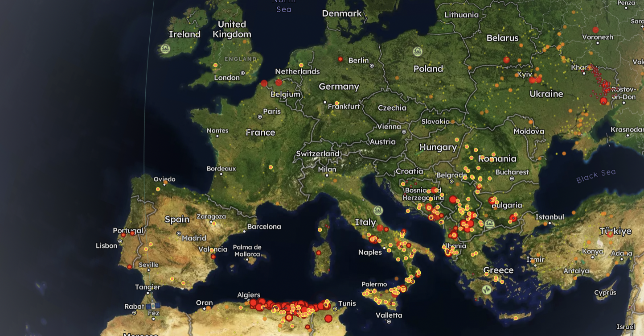Click the "Switzerland" country label

(x=318, y=153)
